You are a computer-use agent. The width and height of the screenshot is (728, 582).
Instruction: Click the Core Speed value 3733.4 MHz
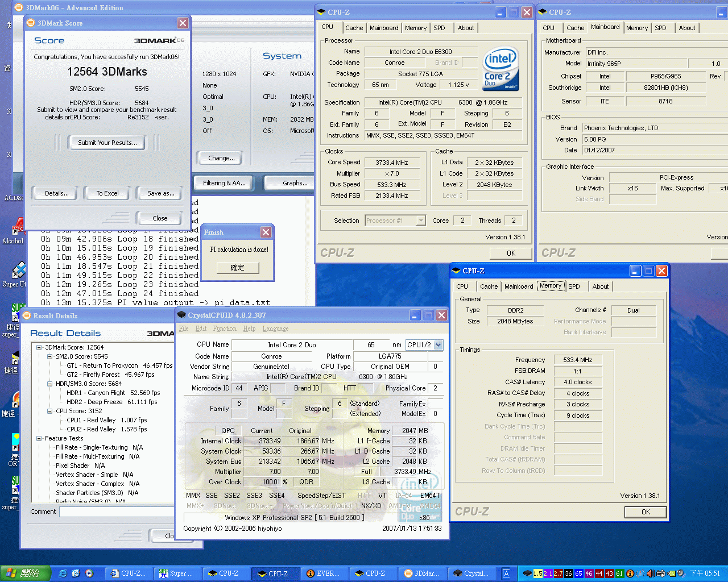(x=391, y=163)
